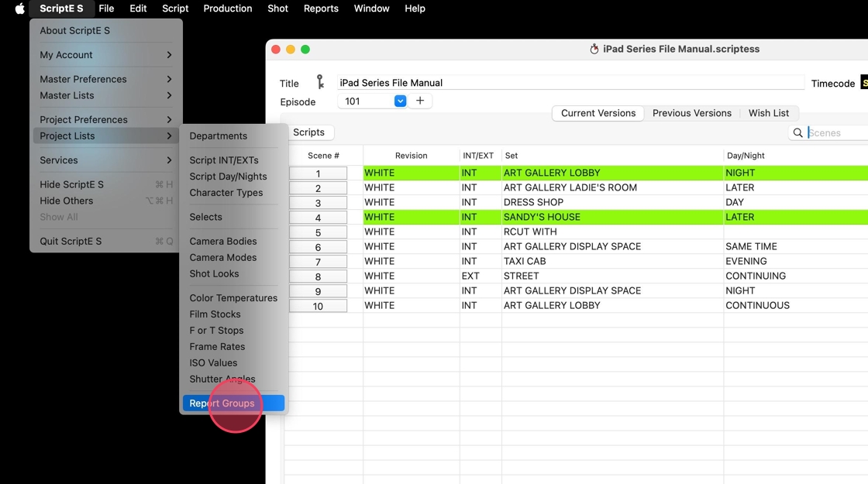Click scene number 3 button
This screenshot has height=484, width=868.
318,203
